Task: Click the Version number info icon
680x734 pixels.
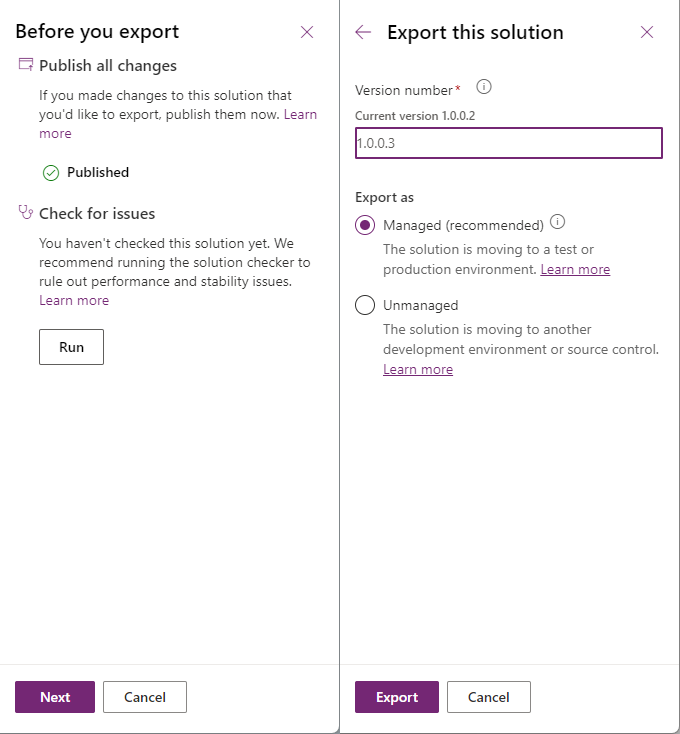Action: click(484, 87)
